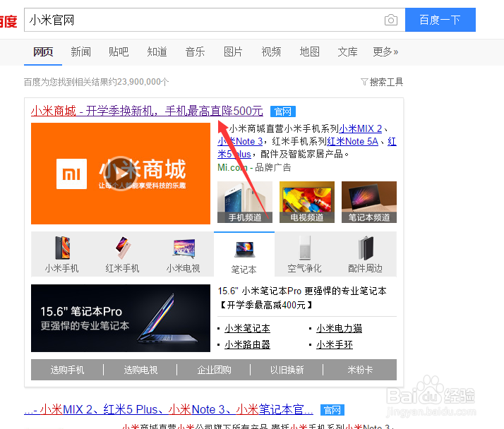Focus the search field containing 小米官网

click(x=204, y=20)
